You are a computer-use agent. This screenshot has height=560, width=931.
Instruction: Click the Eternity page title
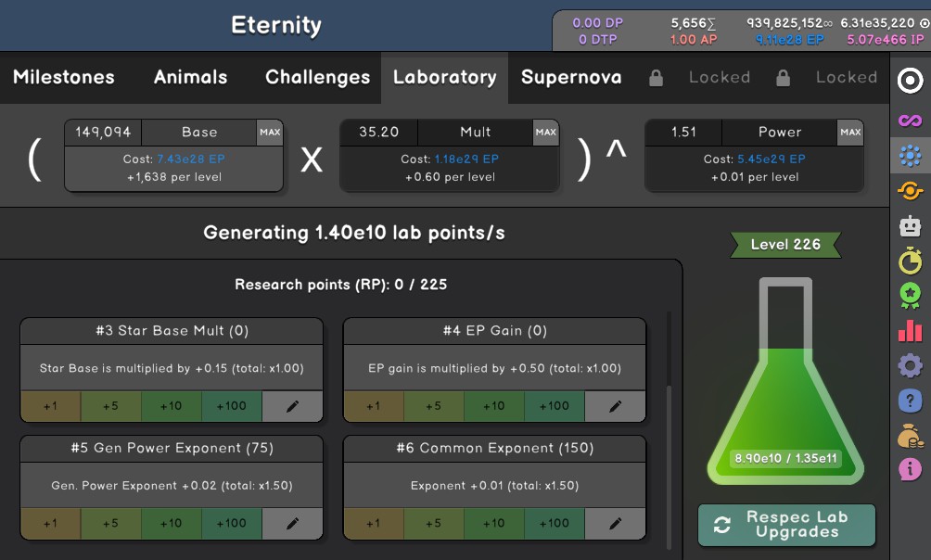(276, 26)
